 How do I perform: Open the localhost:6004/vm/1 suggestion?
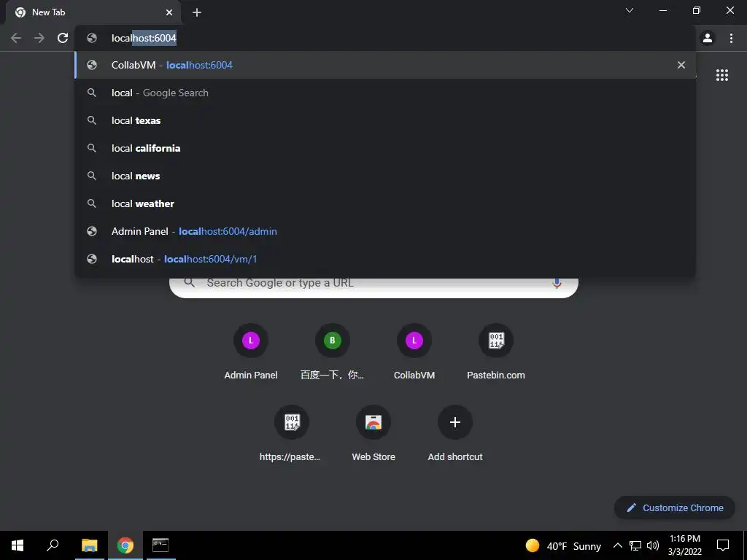[385, 259]
